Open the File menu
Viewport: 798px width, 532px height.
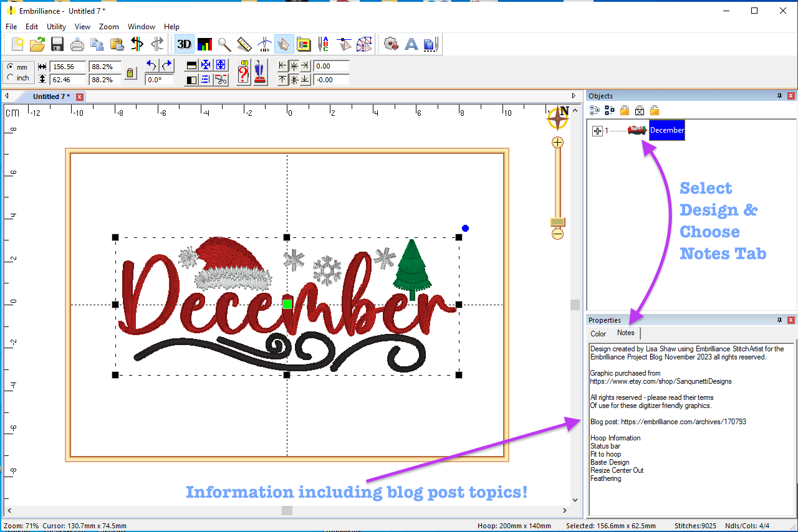(x=11, y=27)
